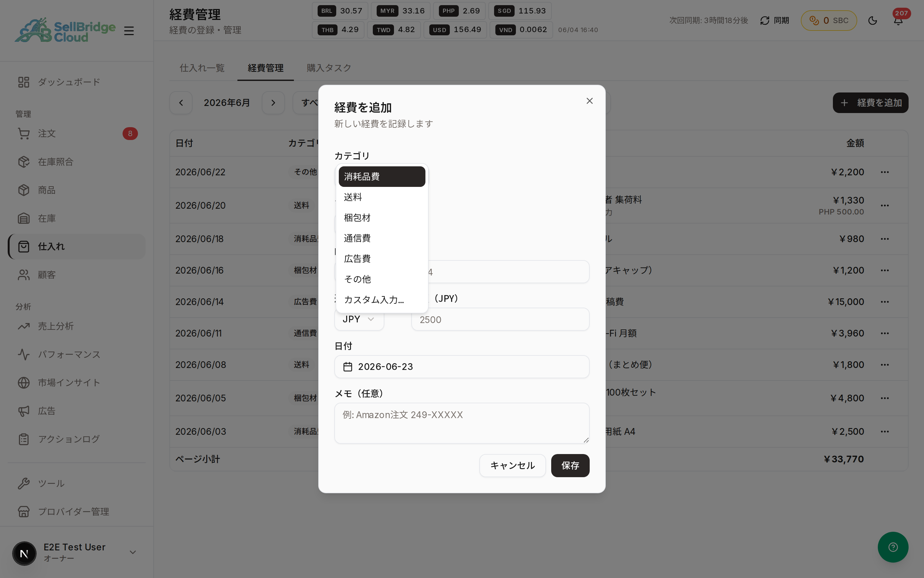This screenshot has width=924, height=578.
Task: Open 売上分析 analytics
Action: (x=76, y=326)
